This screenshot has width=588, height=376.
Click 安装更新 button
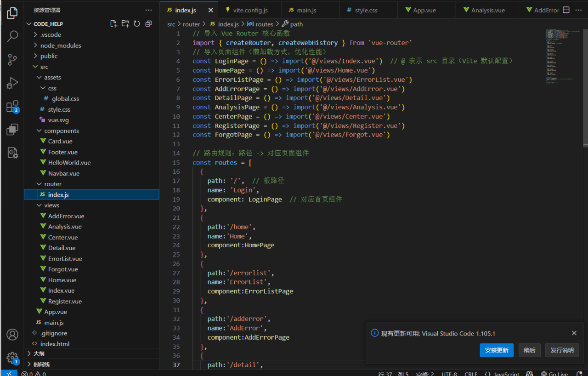click(x=497, y=350)
